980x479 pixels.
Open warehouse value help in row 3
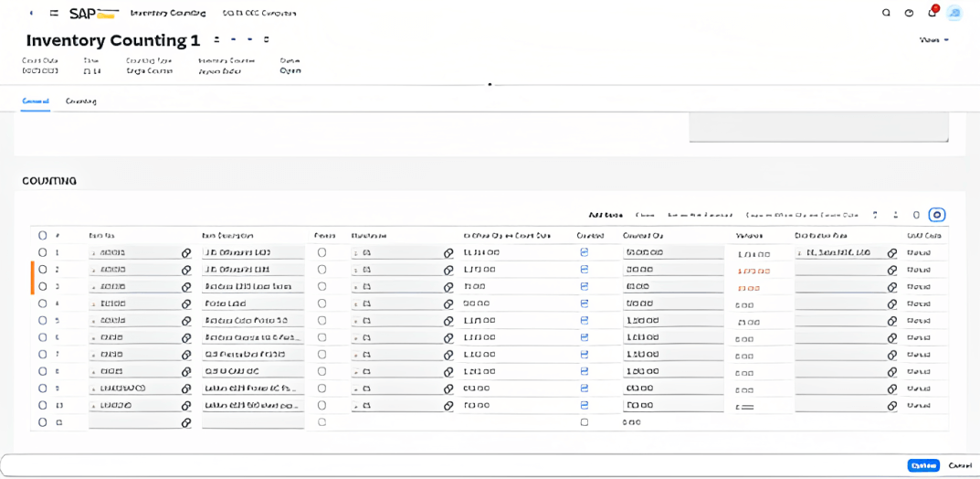[448, 286]
